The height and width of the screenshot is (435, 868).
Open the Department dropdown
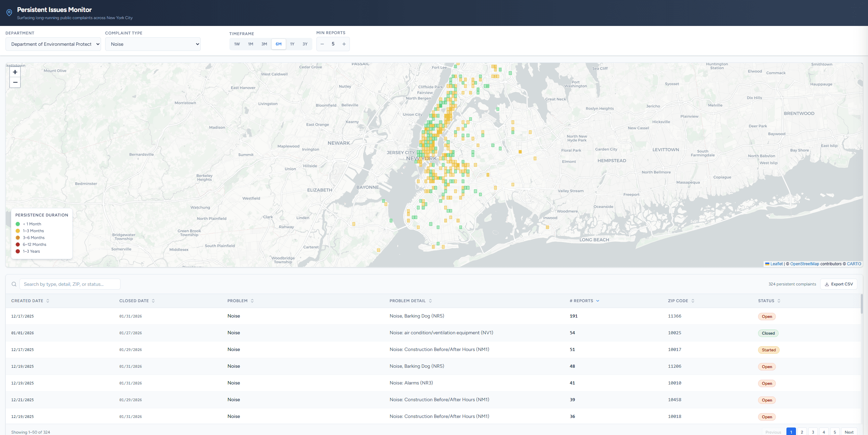click(x=53, y=44)
